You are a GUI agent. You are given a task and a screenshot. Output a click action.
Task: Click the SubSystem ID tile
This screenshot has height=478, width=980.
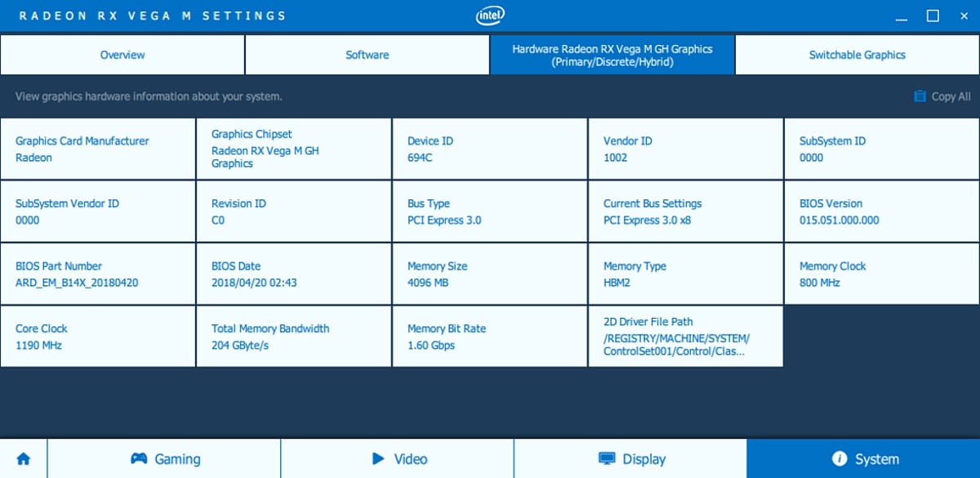coord(882,149)
